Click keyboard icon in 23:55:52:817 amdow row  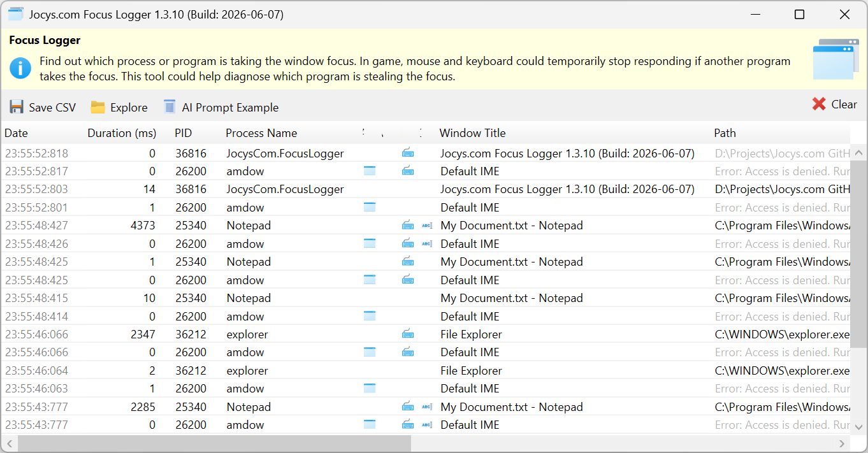(408, 171)
